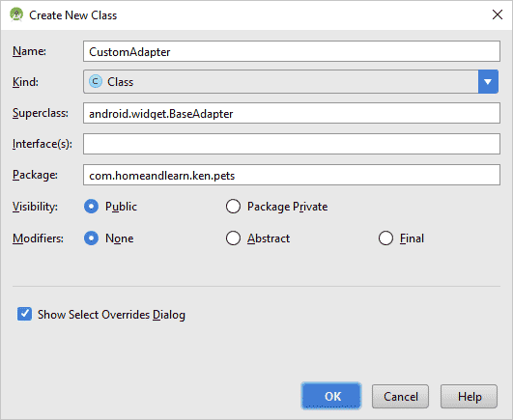The image size is (513, 420).
Task: Click the empty Interface(s) field
Action: click(292, 144)
